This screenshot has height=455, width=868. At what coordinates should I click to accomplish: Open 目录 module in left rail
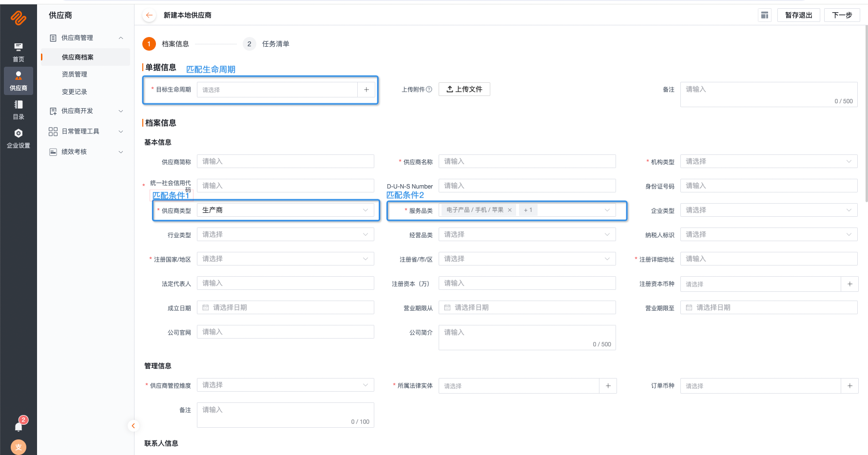19,110
